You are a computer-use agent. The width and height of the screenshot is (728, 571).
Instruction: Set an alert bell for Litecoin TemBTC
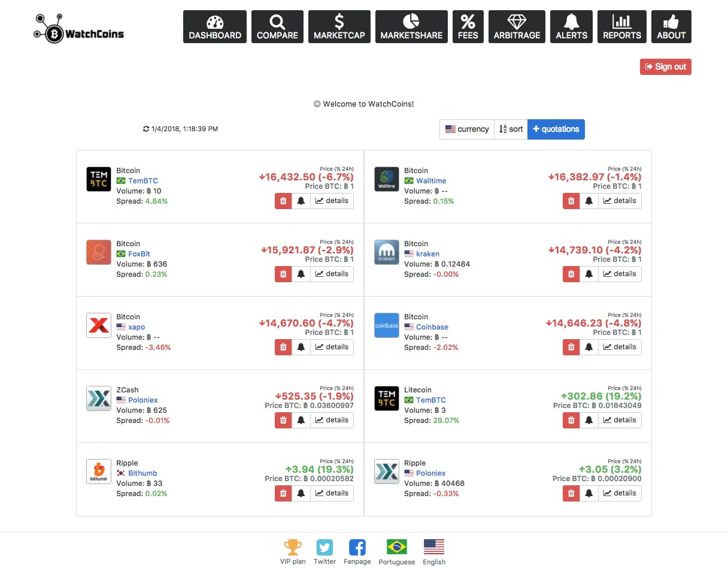tap(589, 421)
